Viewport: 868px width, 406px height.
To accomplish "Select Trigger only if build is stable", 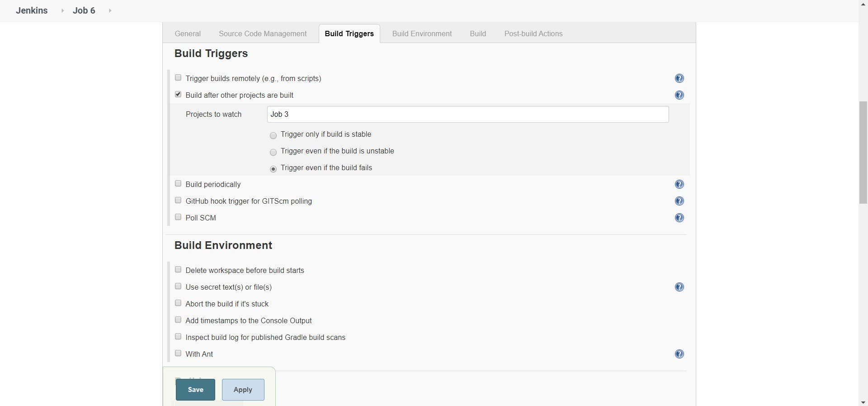I will pyautogui.click(x=273, y=135).
